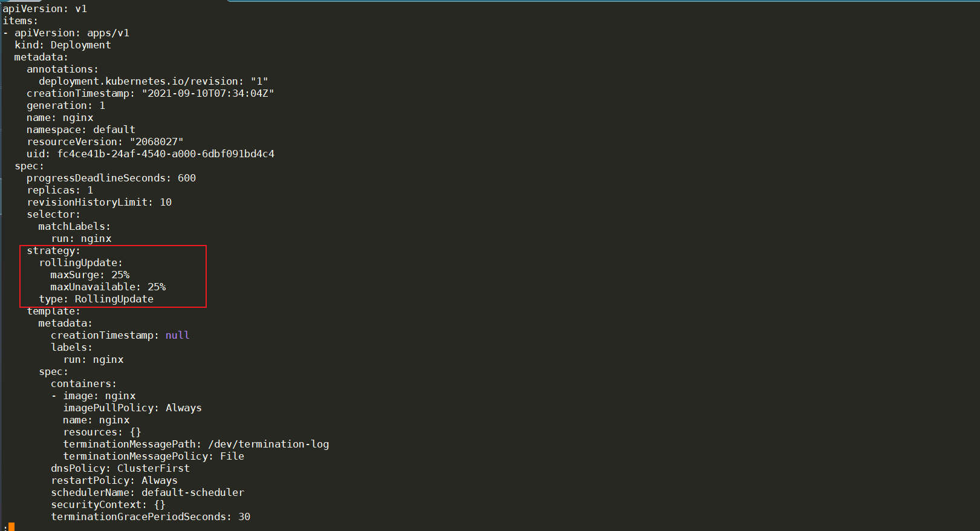The height and width of the screenshot is (531, 980).
Task: Click terminationGracePeriodSeconds: 30 line
Action: coord(151,517)
